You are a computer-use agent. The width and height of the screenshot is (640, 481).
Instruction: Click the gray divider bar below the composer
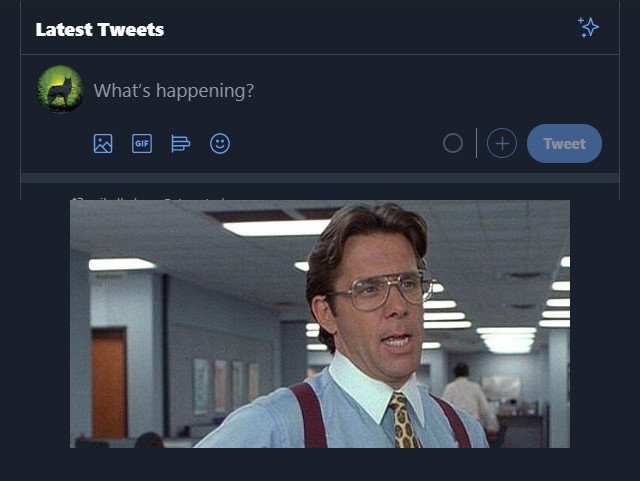pyautogui.click(x=320, y=178)
